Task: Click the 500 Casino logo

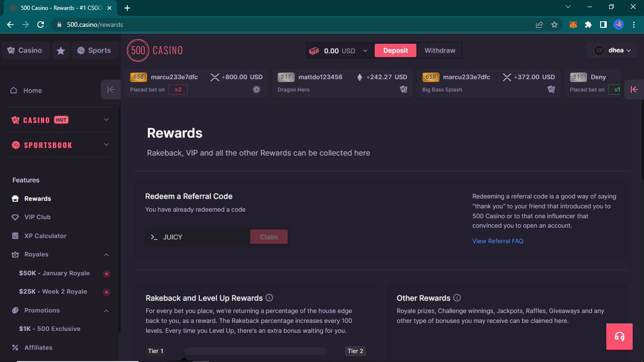Action: pyautogui.click(x=155, y=50)
